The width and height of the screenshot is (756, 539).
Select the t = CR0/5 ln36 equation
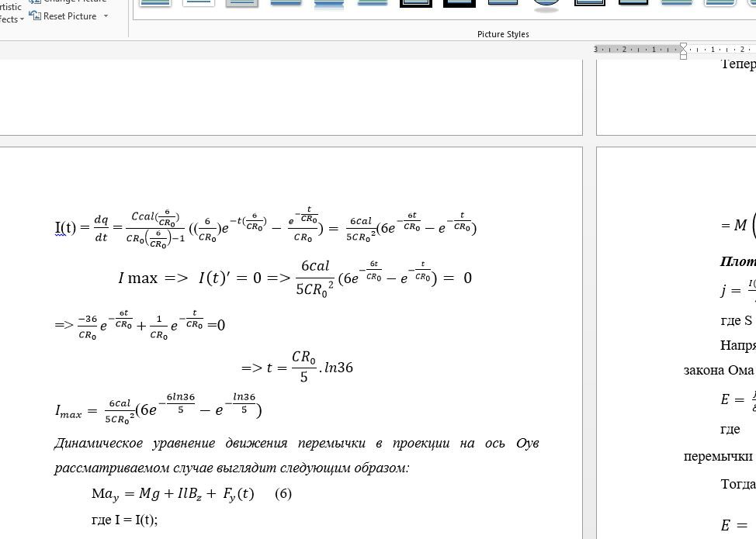(x=297, y=367)
